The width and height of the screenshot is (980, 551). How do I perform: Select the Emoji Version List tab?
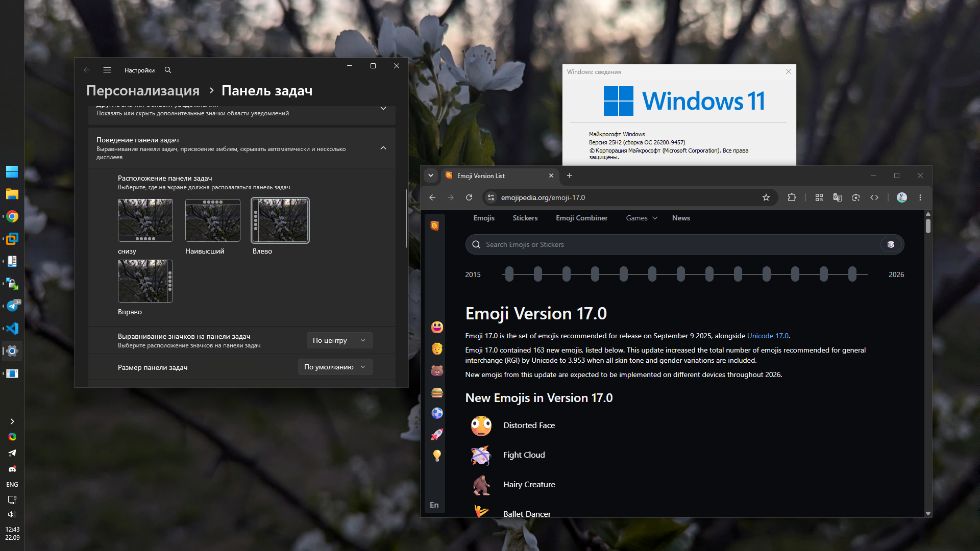point(500,176)
